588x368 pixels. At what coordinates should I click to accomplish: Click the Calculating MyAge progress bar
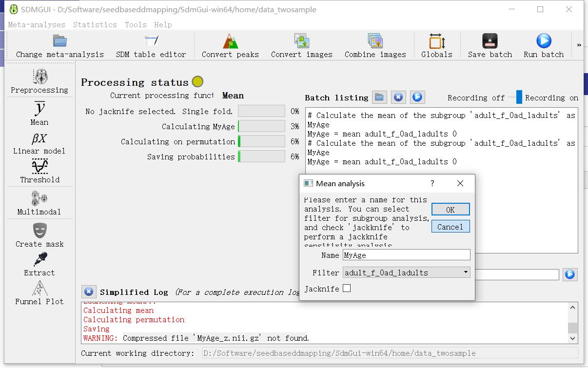tap(261, 127)
